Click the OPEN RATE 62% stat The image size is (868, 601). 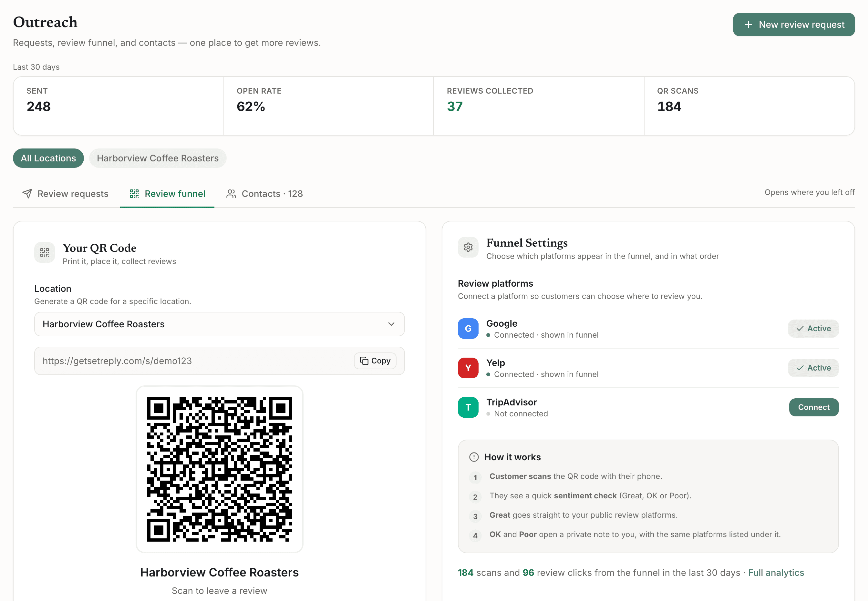(328, 106)
